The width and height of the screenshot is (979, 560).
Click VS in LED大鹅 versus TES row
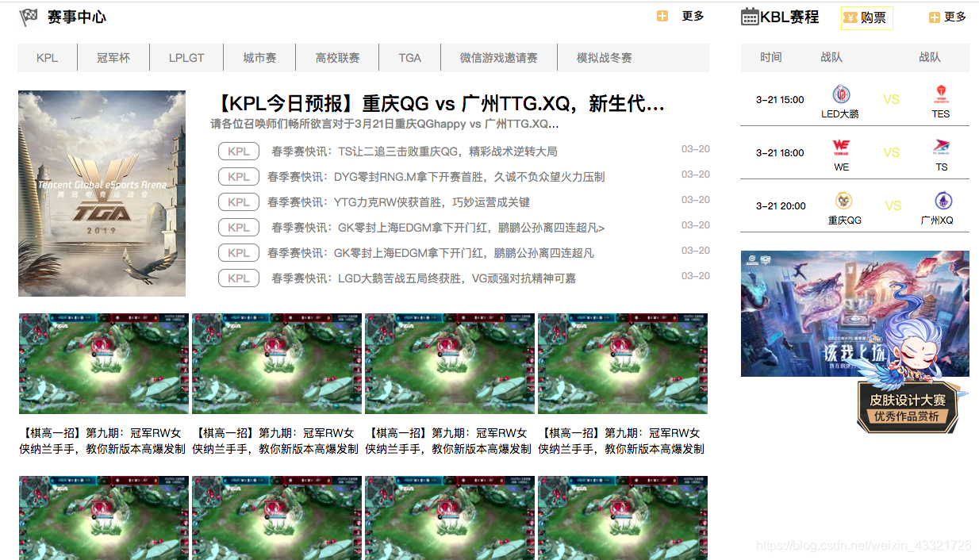click(892, 100)
